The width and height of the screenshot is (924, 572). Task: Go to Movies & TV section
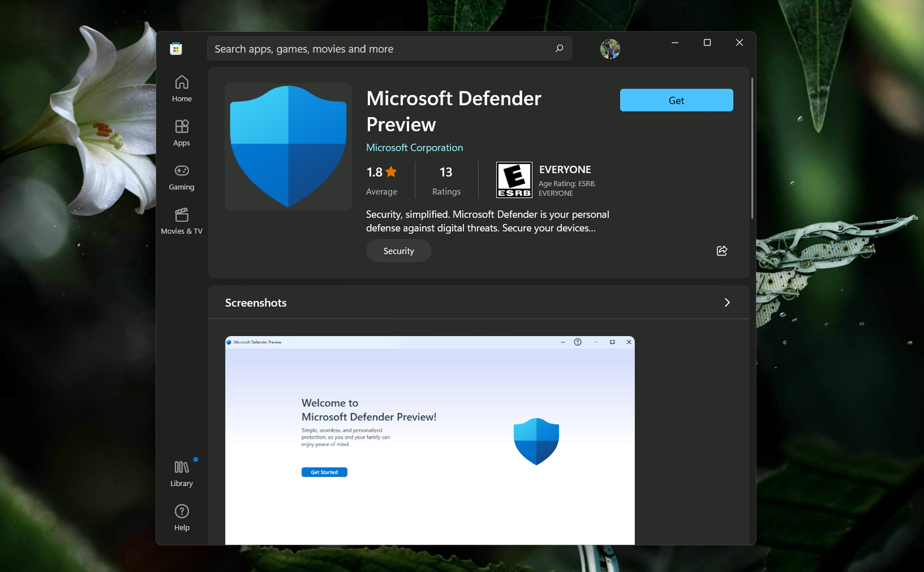(x=181, y=220)
